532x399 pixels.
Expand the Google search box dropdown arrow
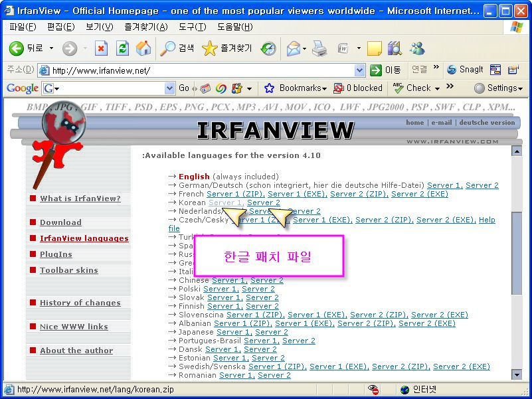point(169,88)
